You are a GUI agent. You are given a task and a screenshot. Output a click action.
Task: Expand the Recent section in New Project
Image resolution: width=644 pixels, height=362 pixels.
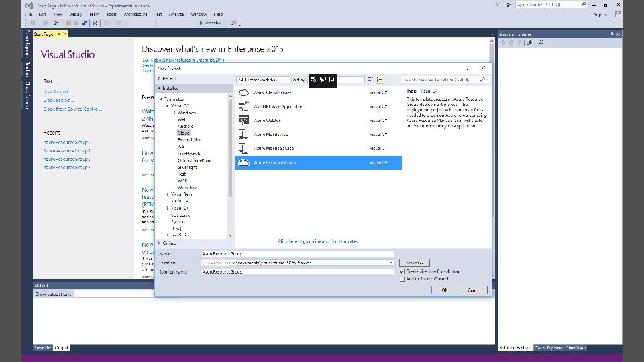click(160, 78)
